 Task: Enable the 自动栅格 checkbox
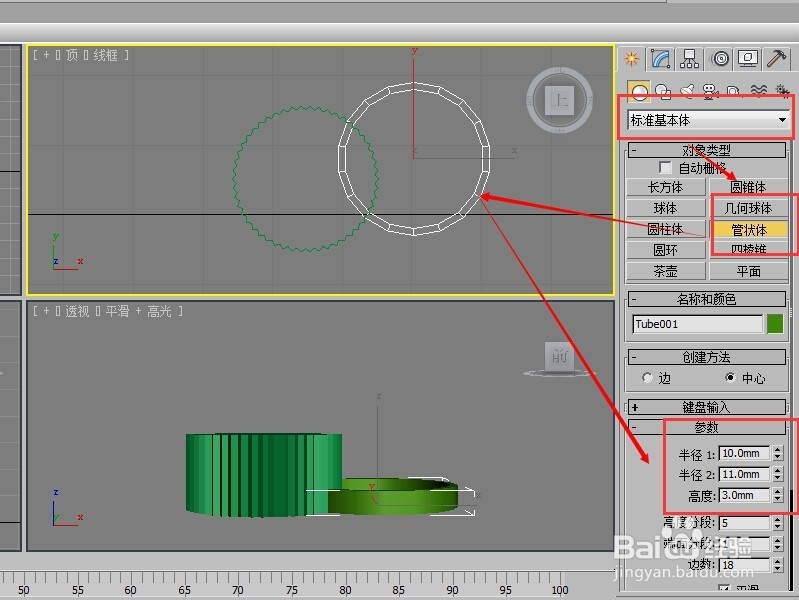[665, 168]
